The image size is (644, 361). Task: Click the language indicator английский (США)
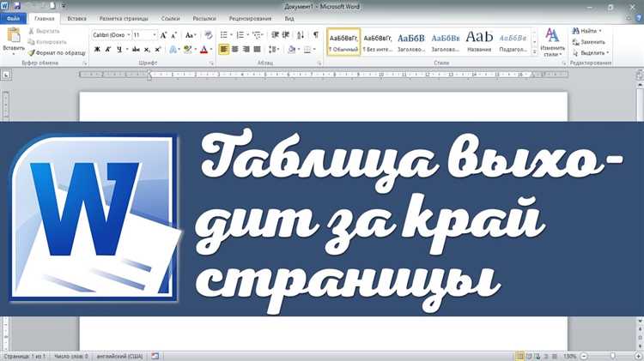click(119, 357)
